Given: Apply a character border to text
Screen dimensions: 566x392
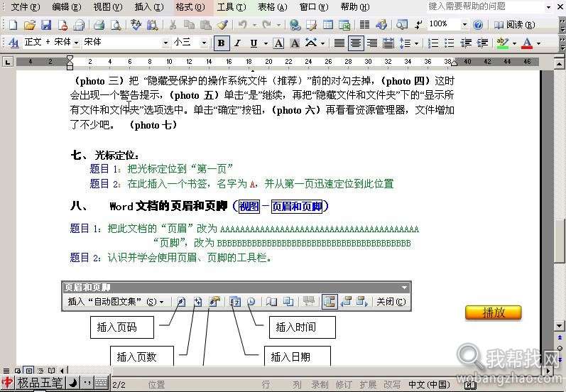Looking at the screenshot, I should [278, 43].
